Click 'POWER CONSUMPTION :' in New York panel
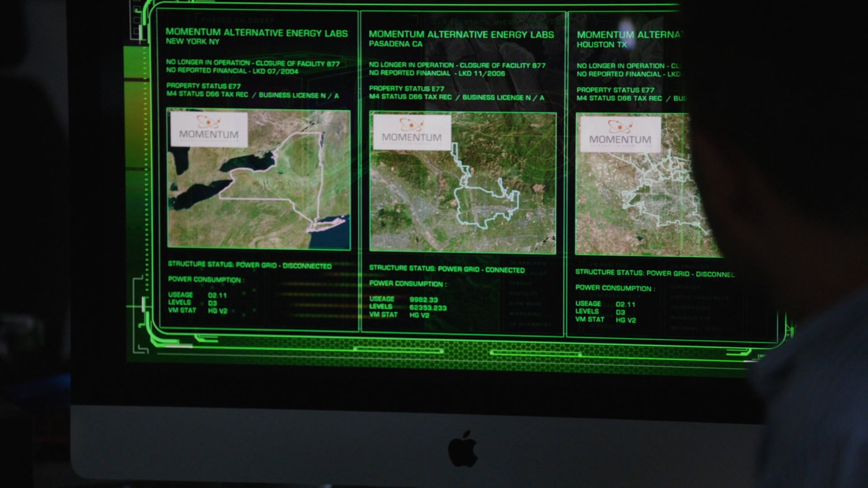The width and height of the screenshot is (868, 488). [206, 280]
